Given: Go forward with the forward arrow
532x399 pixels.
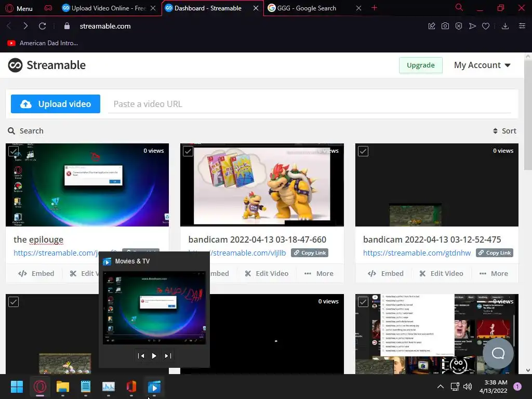Looking at the screenshot, I should 26,26.
